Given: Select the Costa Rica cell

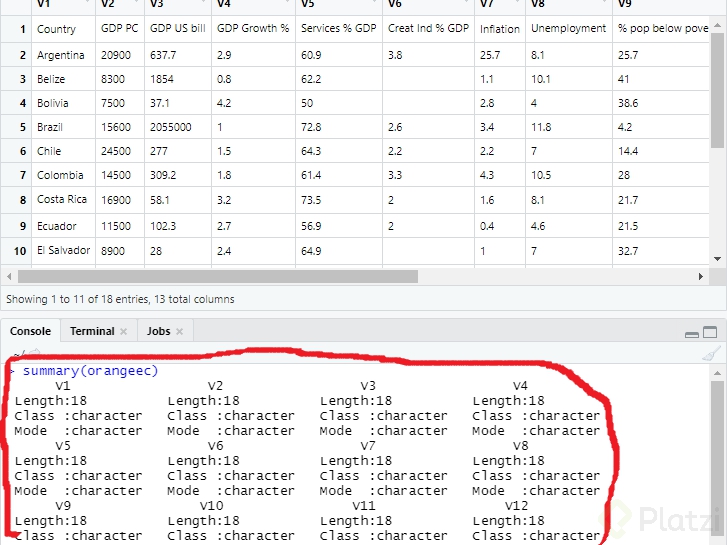Looking at the screenshot, I should pyautogui.click(x=63, y=200).
